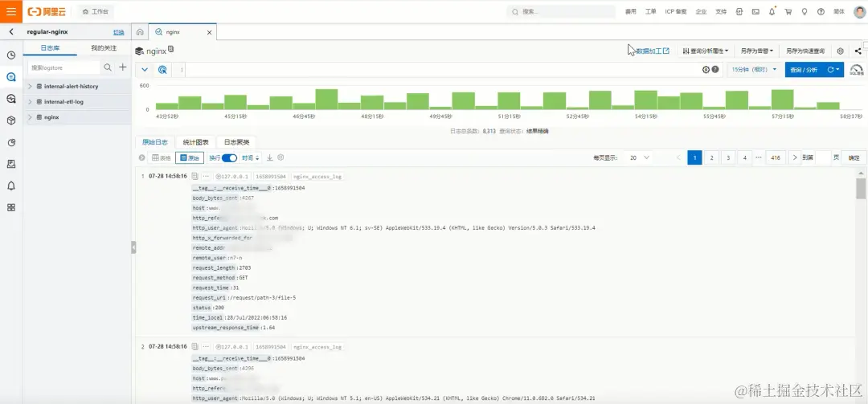Open Cloud Shell terminal icon in header
The height and width of the screenshot is (404, 868).
point(755,11)
